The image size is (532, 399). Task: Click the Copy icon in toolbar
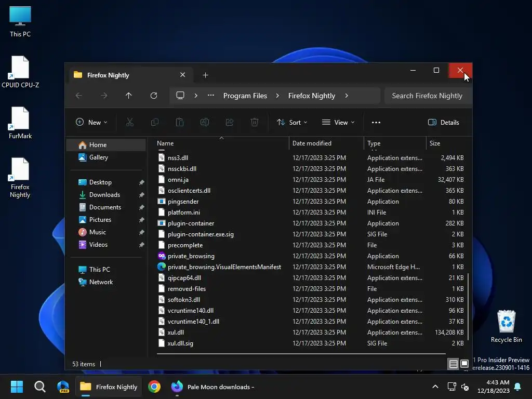click(x=155, y=122)
